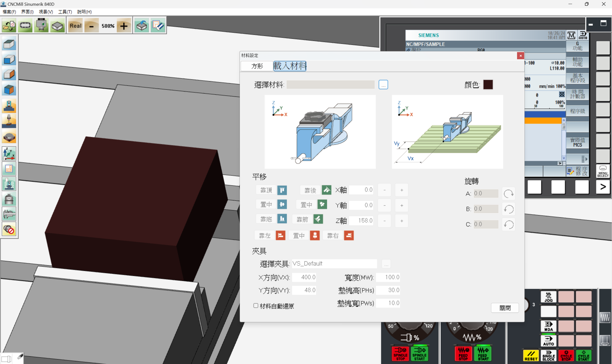Open the 視景(V) menu
Viewport: 612px width, 364px height.
click(46, 12)
